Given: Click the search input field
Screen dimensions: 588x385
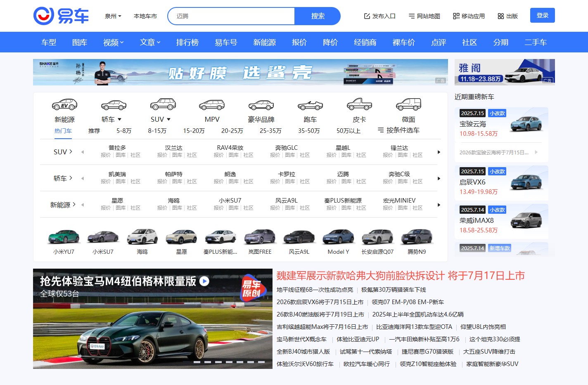Looking at the screenshot, I should coord(231,16).
